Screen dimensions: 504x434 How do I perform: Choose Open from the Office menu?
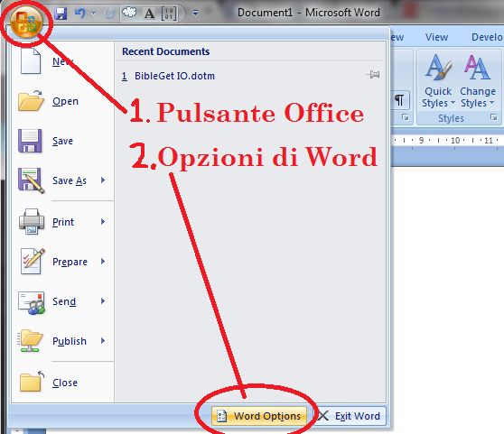tap(62, 101)
